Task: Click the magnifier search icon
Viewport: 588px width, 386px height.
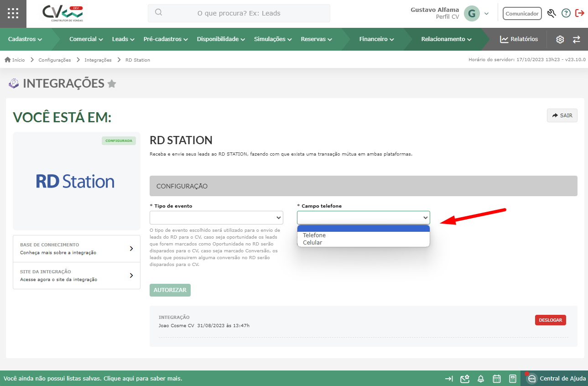Action: (x=159, y=13)
